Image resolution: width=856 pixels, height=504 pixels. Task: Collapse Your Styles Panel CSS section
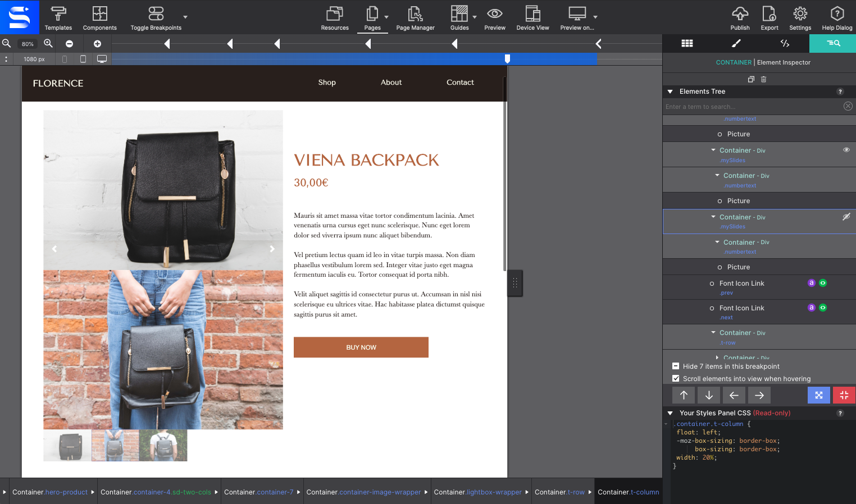point(670,413)
